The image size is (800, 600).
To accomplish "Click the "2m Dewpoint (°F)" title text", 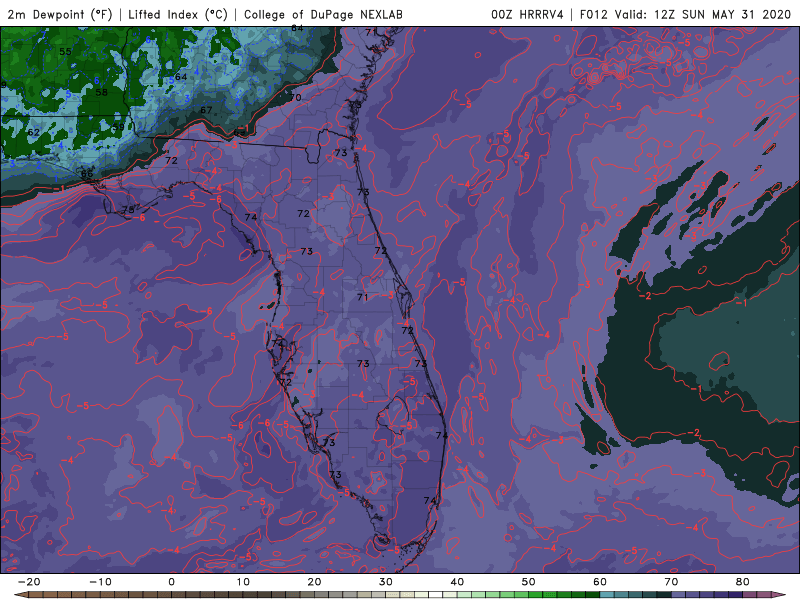I will coord(59,14).
